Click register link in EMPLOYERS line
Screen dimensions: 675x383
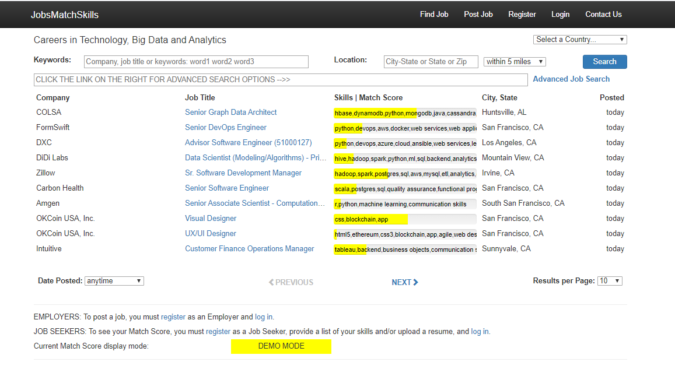[x=173, y=317]
